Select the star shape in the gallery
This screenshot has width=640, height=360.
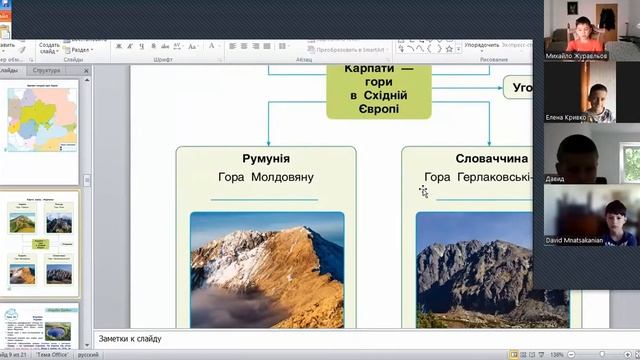(449, 49)
